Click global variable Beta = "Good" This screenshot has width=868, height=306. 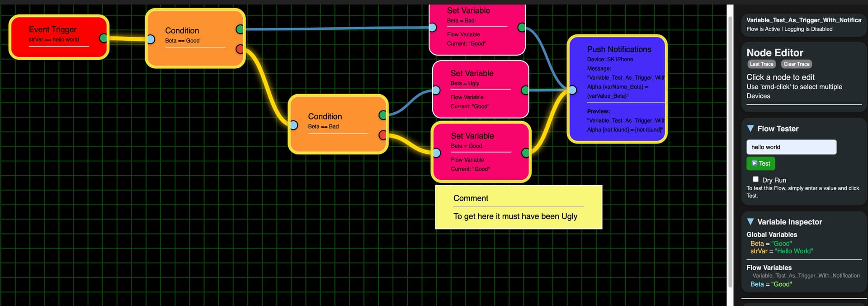[771, 244]
